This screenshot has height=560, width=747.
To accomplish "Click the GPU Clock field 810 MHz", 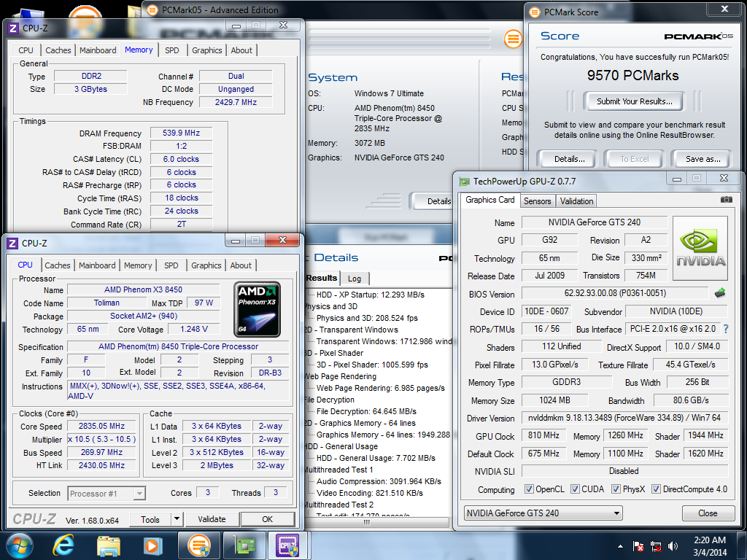I will [x=543, y=435].
